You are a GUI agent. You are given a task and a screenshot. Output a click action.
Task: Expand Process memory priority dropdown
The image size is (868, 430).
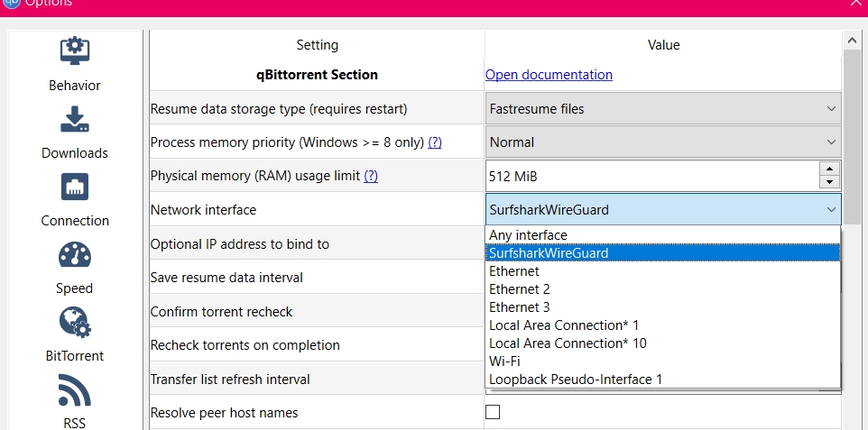[663, 142]
